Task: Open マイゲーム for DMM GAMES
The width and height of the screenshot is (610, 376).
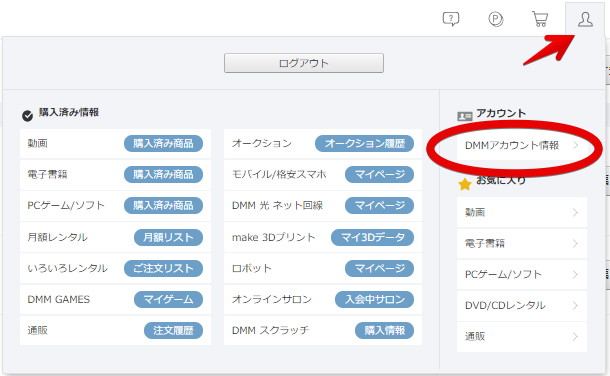Action: (x=168, y=299)
